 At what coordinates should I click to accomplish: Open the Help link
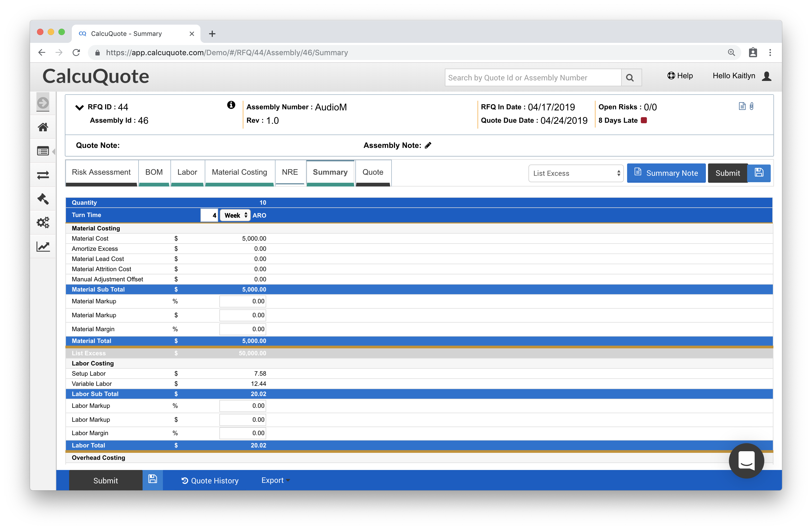(x=680, y=76)
